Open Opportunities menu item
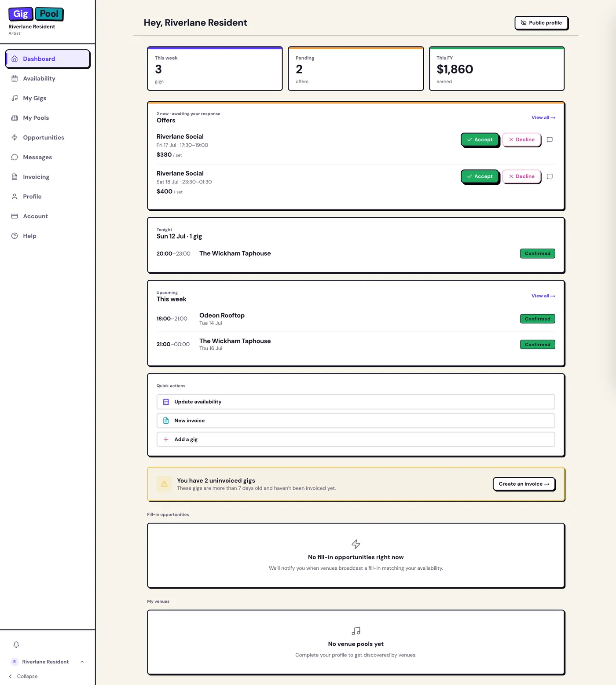The image size is (616, 685). click(48, 137)
